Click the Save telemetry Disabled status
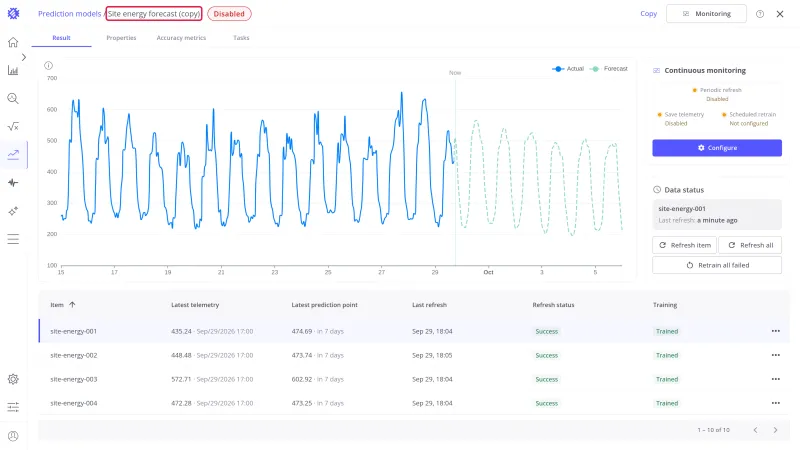The height and width of the screenshot is (450, 800). [x=676, y=123]
